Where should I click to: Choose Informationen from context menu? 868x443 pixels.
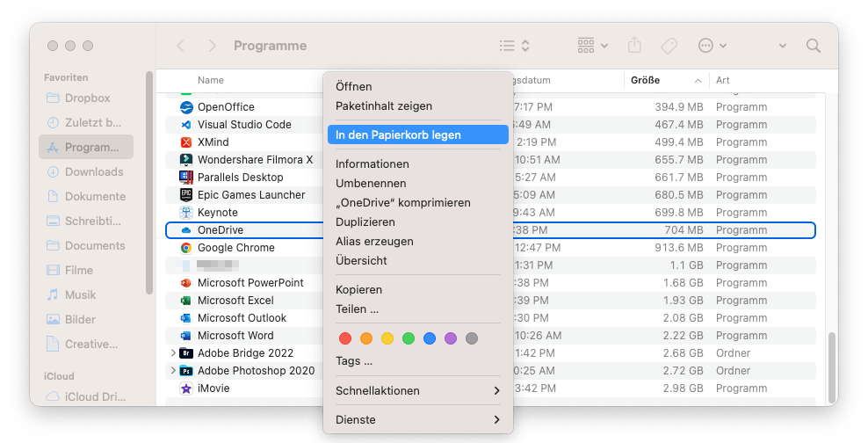pos(418,164)
